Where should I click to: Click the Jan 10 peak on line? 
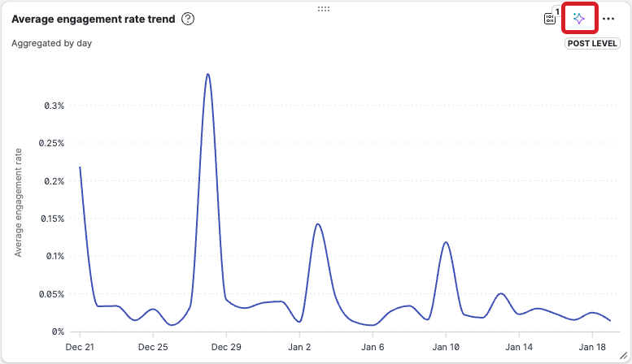(x=446, y=242)
